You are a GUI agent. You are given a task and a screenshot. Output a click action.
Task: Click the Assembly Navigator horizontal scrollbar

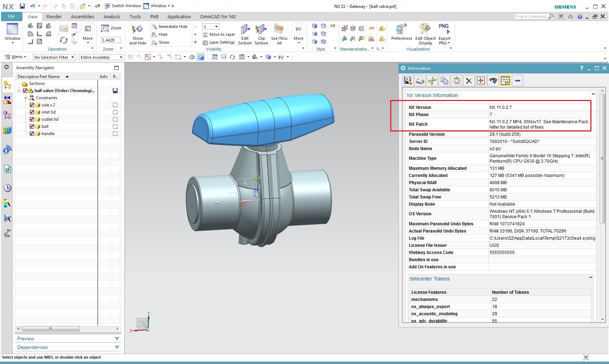click(51, 329)
